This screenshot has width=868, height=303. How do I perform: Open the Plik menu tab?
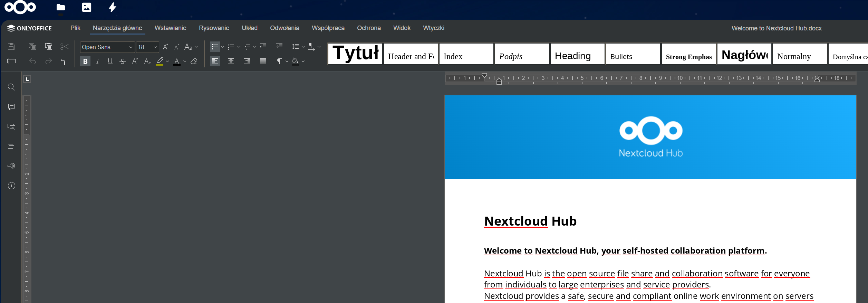[x=75, y=28]
